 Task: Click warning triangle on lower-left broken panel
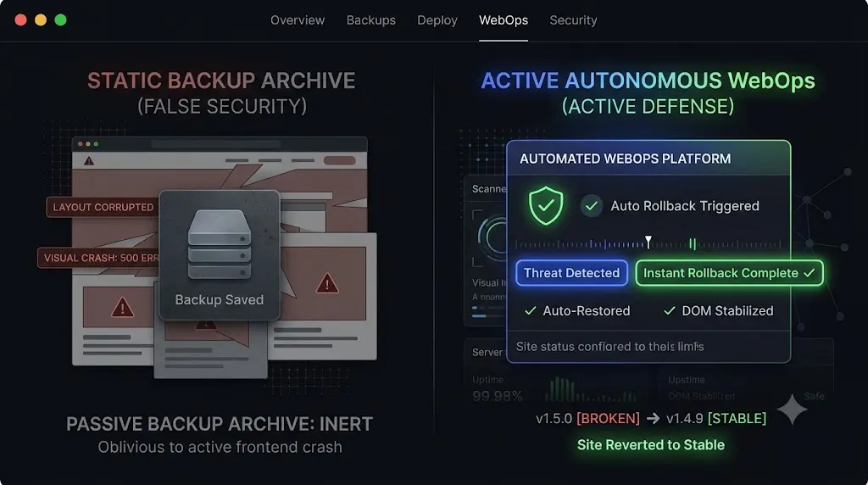[x=122, y=307]
